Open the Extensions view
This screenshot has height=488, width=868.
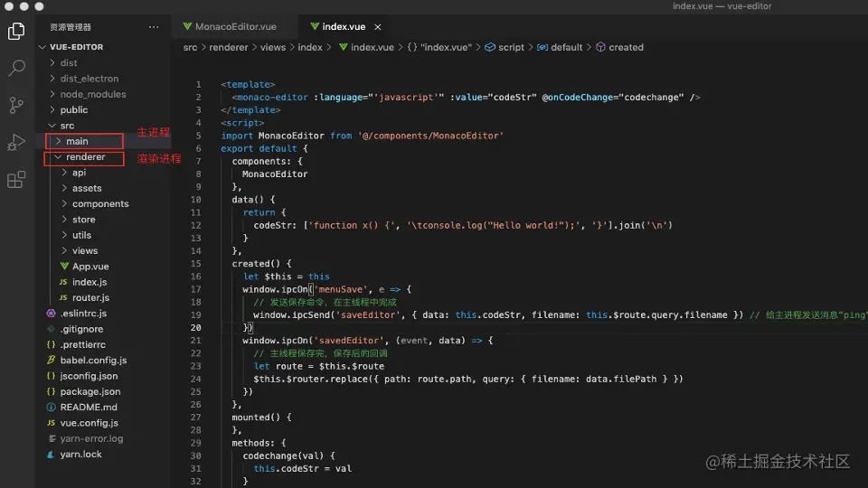tap(16, 179)
